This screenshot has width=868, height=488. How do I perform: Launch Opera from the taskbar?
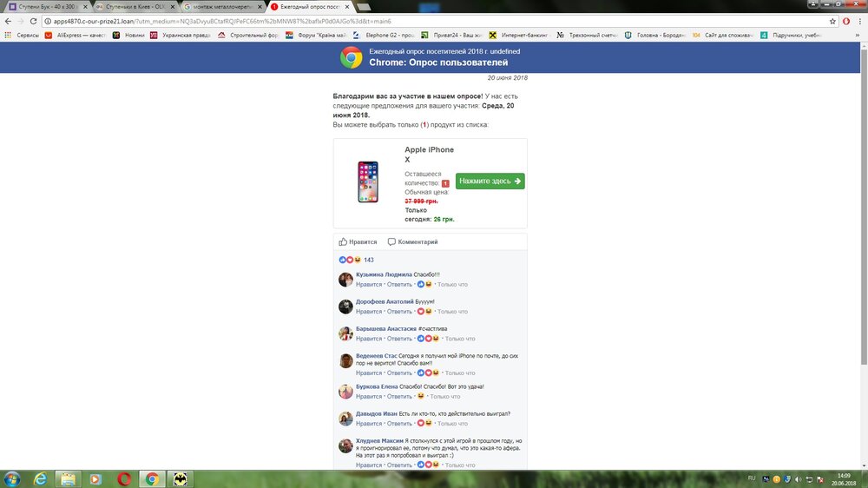pyautogui.click(x=124, y=479)
